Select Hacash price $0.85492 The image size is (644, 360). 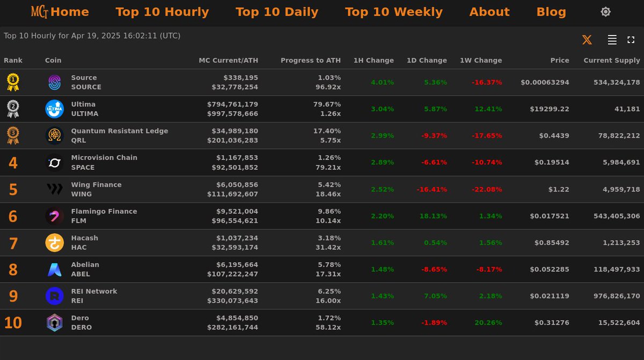(552, 243)
